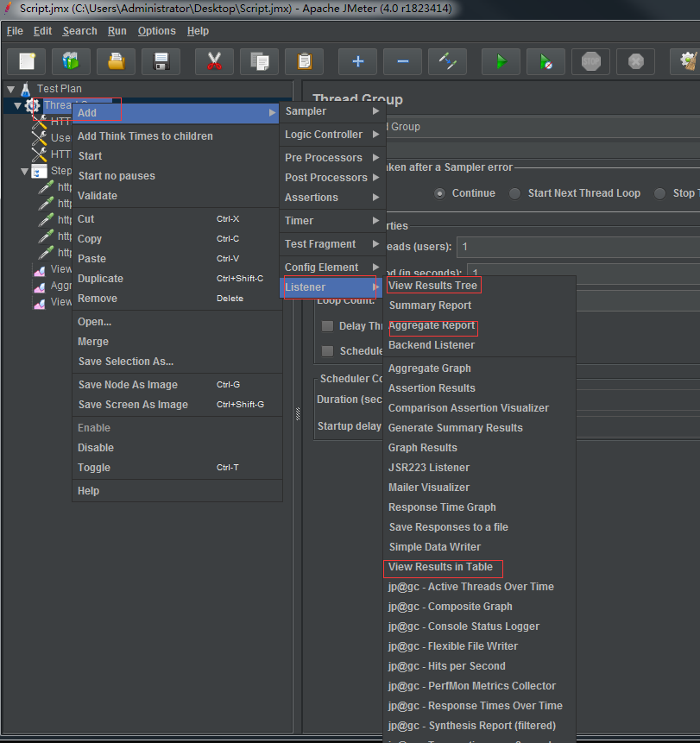The image size is (700, 743).
Task: Select the Aggr listener icon in tree
Action: [40, 286]
